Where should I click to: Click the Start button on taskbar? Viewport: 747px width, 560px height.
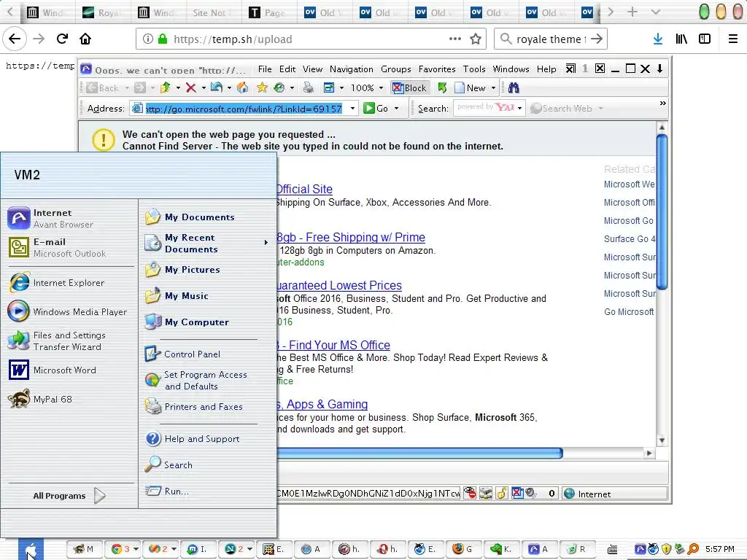pos(31,550)
